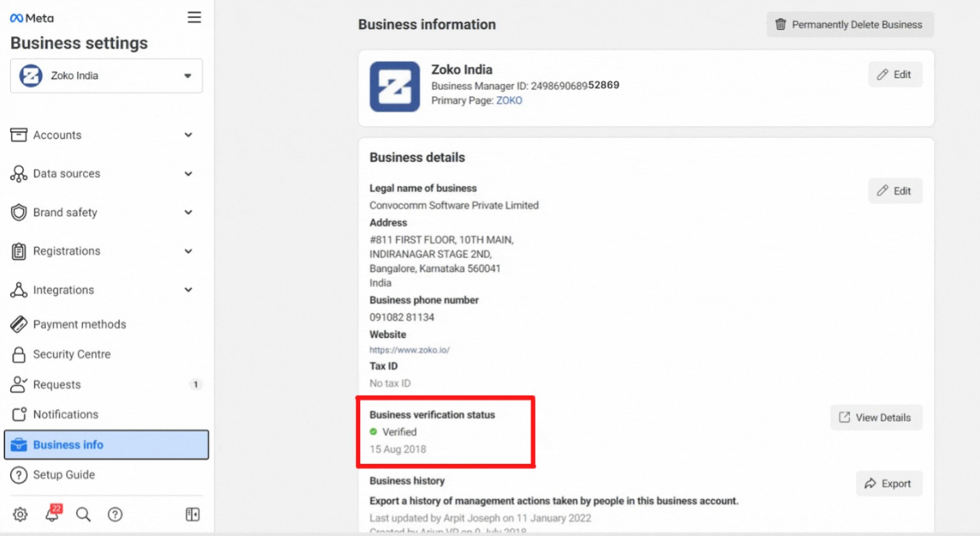Viewport: 980px width, 536px height.
Task: Click the search magnifier icon
Action: tap(83, 514)
